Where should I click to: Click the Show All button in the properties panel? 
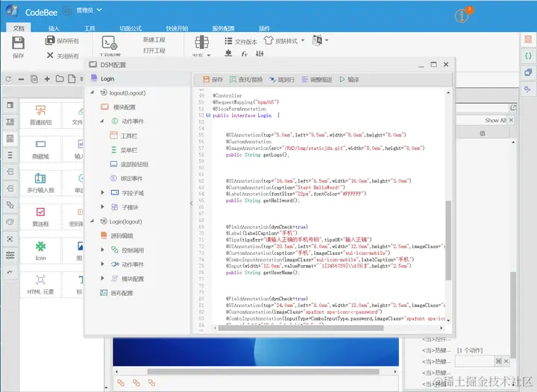pyautogui.click(x=495, y=121)
